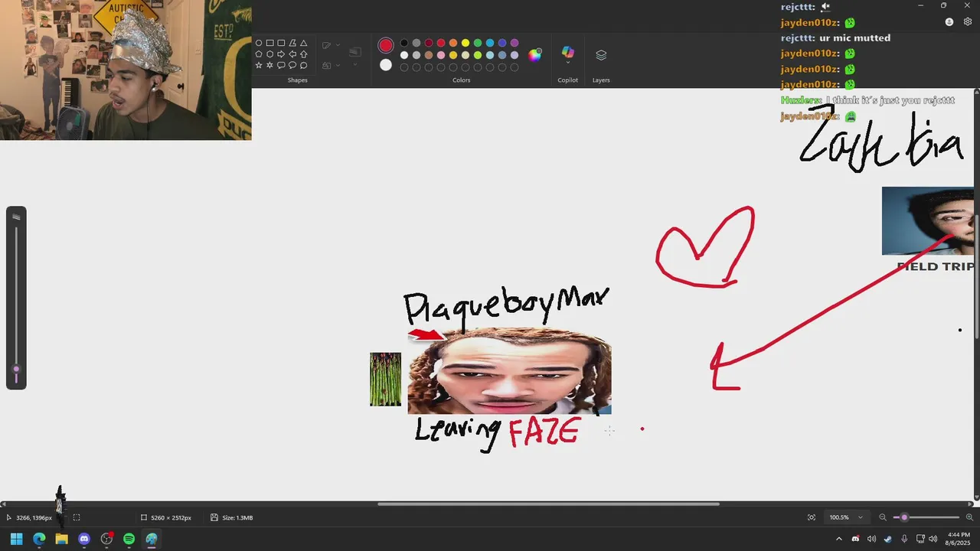980x551 pixels.
Task: Select the right arrow shape
Action: [x=281, y=54]
